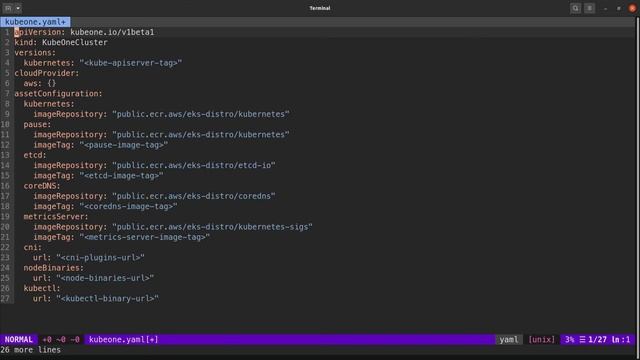
Task: Click the "<cni-plugins-url>" string
Action: [x=100, y=258]
